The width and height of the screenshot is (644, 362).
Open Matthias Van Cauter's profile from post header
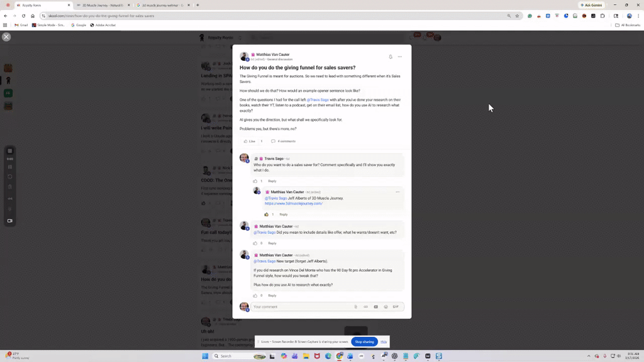pyautogui.click(x=273, y=54)
